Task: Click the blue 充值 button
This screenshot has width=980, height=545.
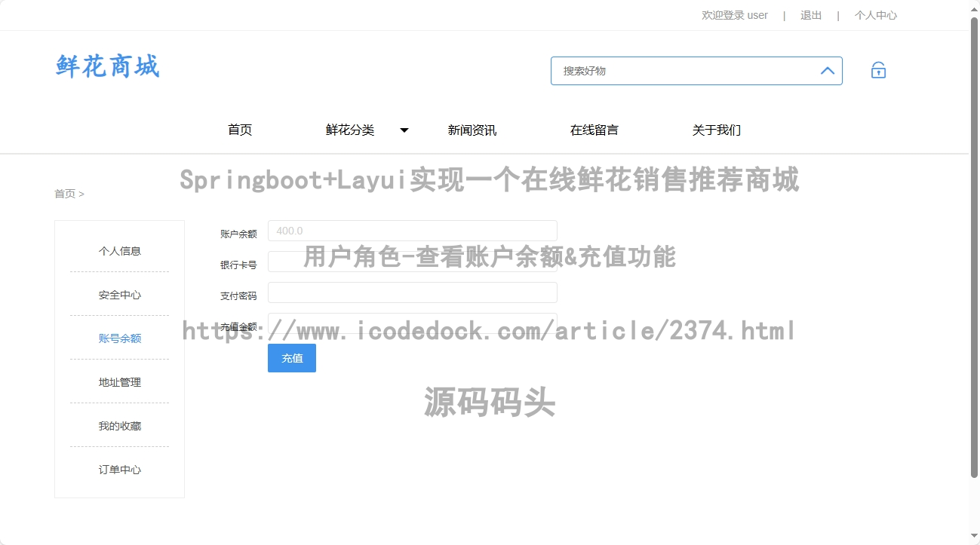Action: coord(292,358)
